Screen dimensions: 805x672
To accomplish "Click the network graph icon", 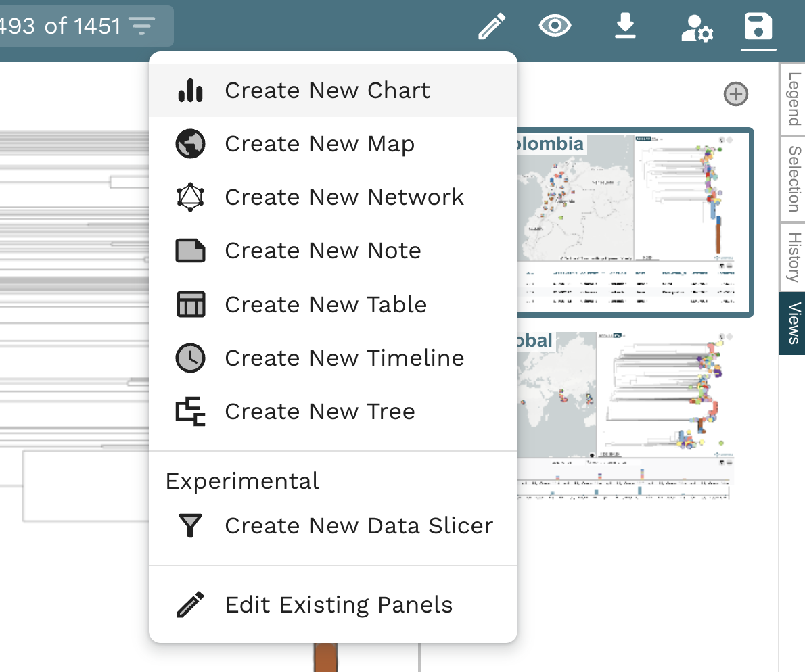I will click(x=191, y=197).
